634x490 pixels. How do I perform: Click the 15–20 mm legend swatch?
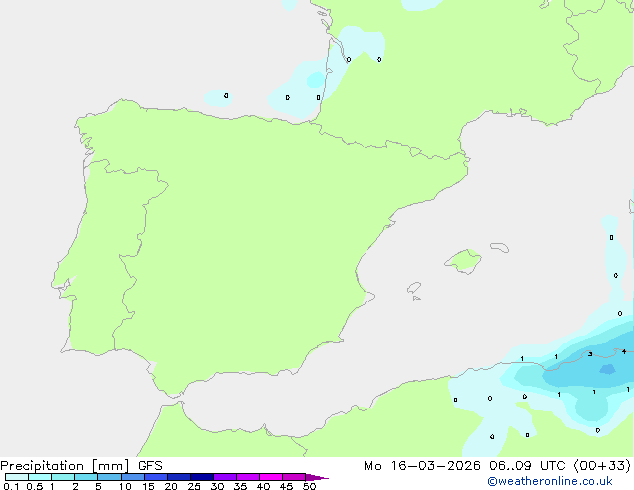pos(156,477)
